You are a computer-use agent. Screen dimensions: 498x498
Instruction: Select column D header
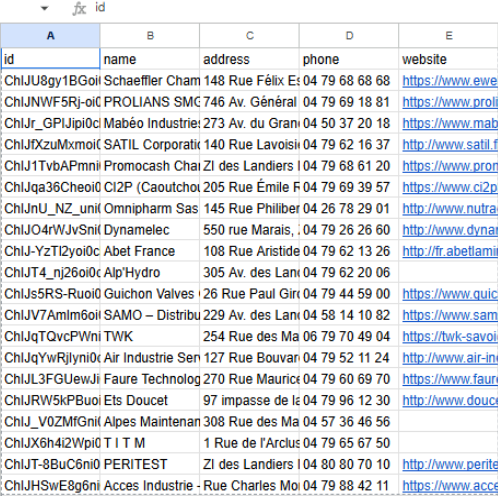click(x=349, y=36)
